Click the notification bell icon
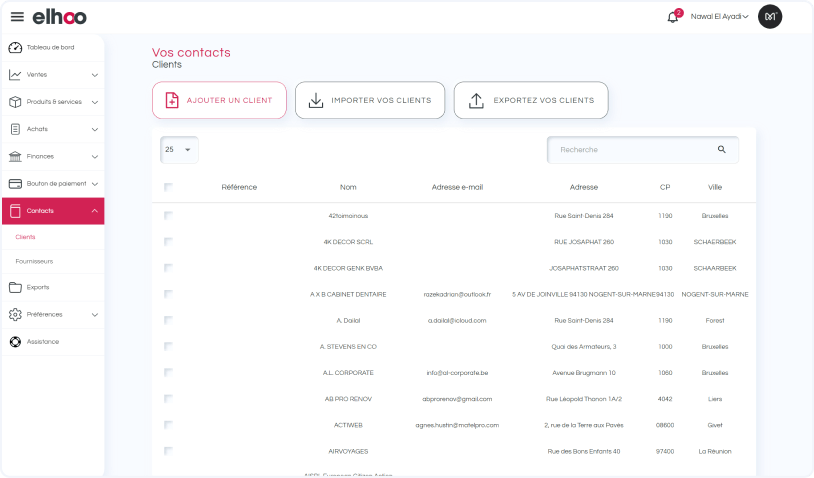The image size is (814, 478). (x=673, y=16)
